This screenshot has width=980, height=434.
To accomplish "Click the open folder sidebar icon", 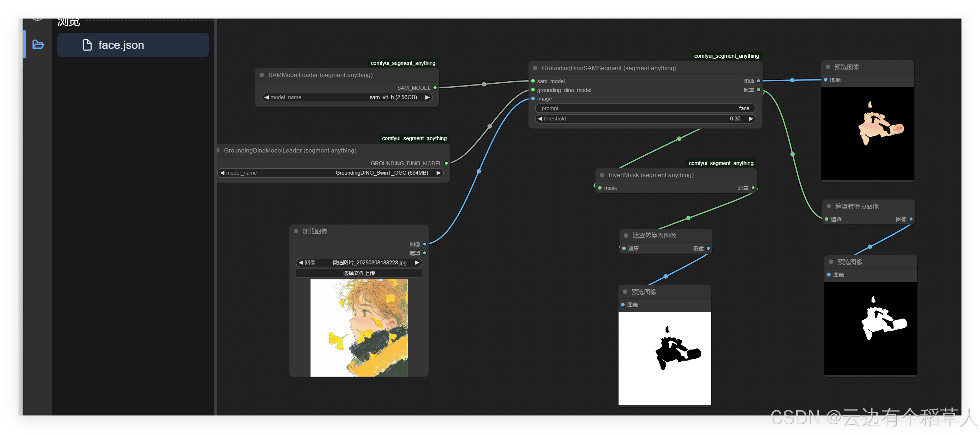I will (38, 45).
